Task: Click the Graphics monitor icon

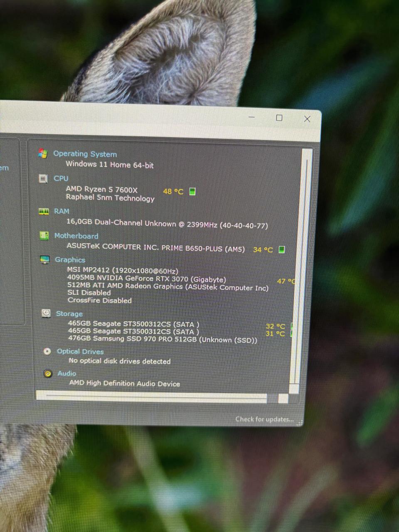Action: coord(45,260)
